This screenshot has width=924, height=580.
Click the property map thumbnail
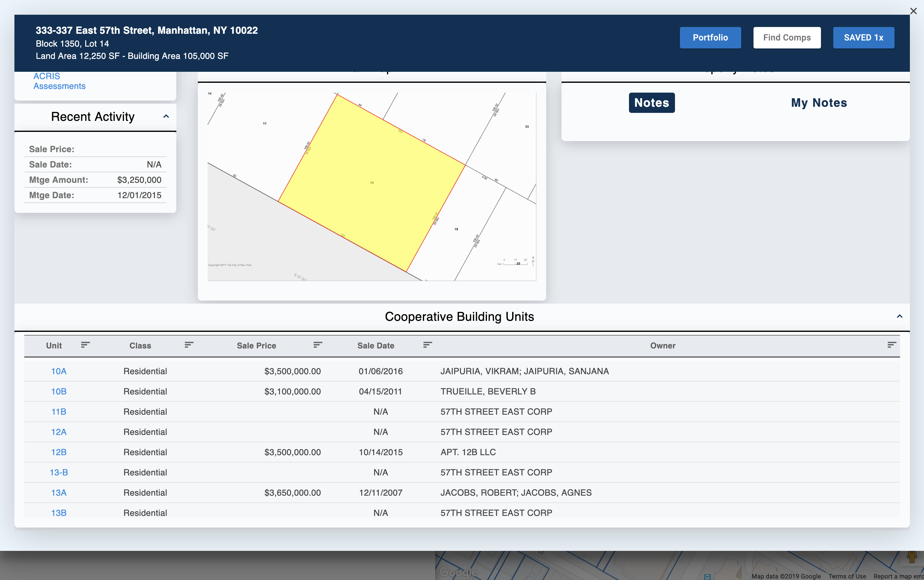click(x=371, y=183)
